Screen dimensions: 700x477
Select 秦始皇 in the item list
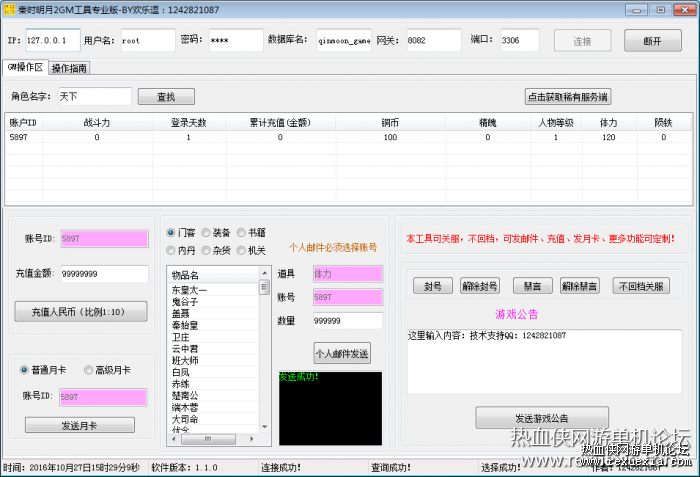(x=213, y=325)
